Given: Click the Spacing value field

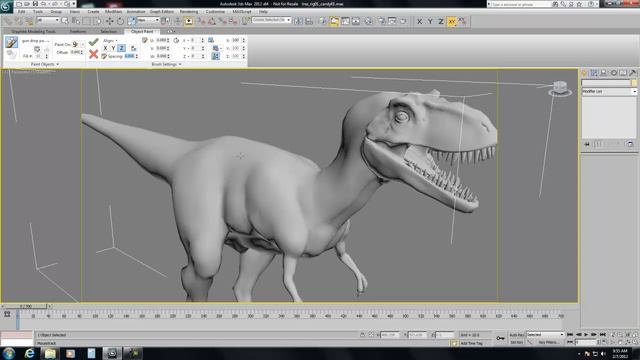Looking at the screenshot, I should pos(129,56).
